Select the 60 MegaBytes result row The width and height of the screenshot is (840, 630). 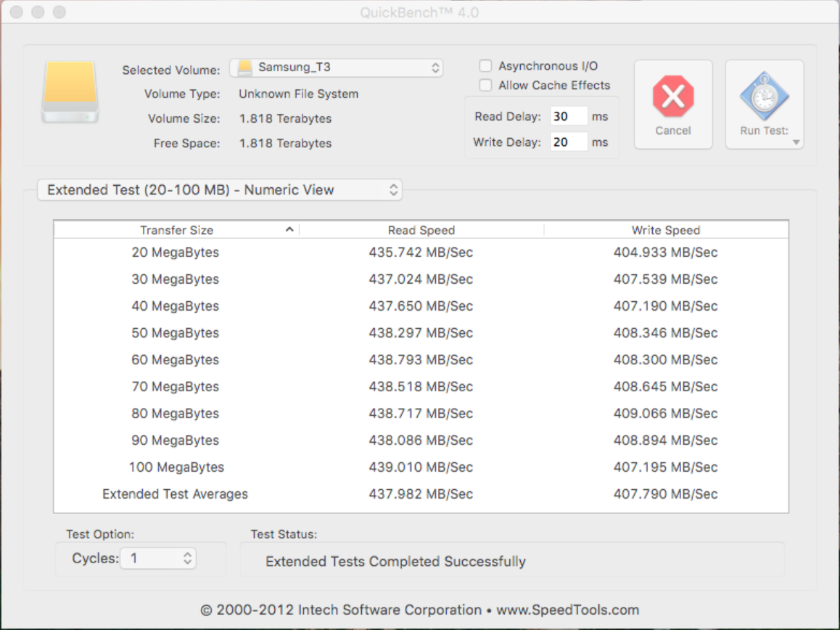[421, 360]
